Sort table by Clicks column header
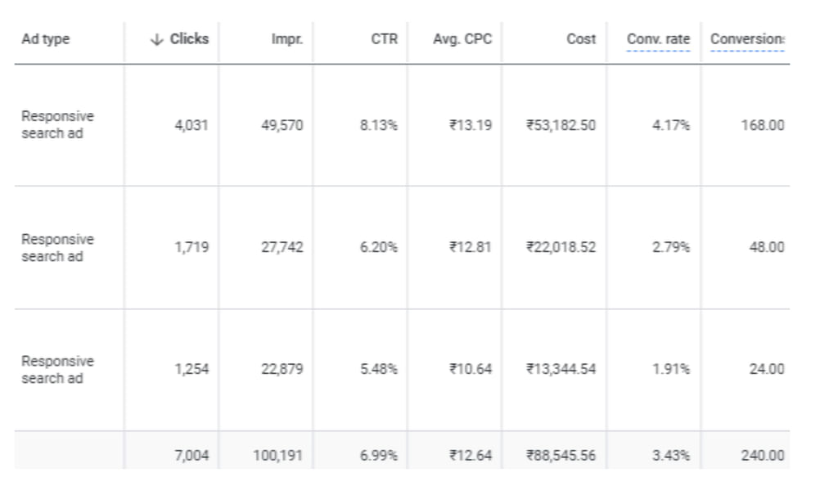Viewport: 838px width, 504px height. click(x=189, y=39)
